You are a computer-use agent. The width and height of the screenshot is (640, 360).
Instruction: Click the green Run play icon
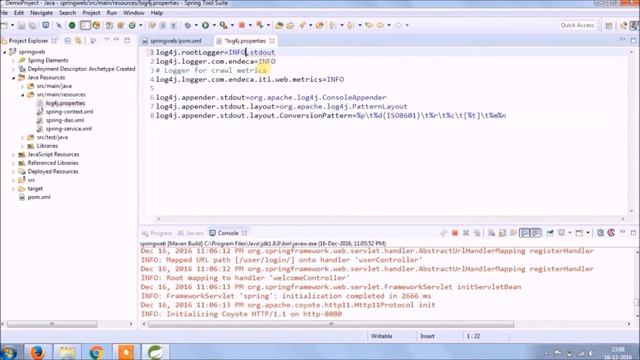coord(205,25)
